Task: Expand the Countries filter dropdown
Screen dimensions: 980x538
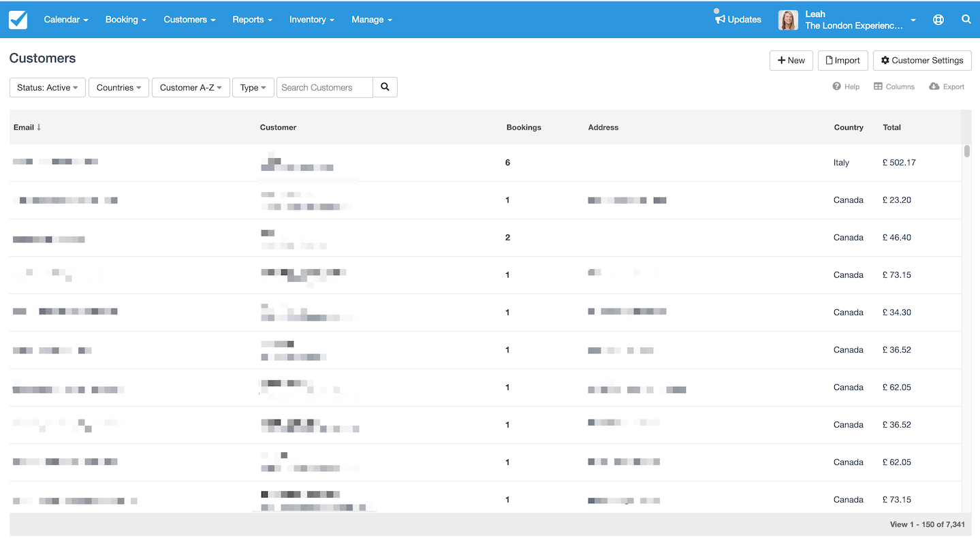Action: pyautogui.click(x=119, y=87)
